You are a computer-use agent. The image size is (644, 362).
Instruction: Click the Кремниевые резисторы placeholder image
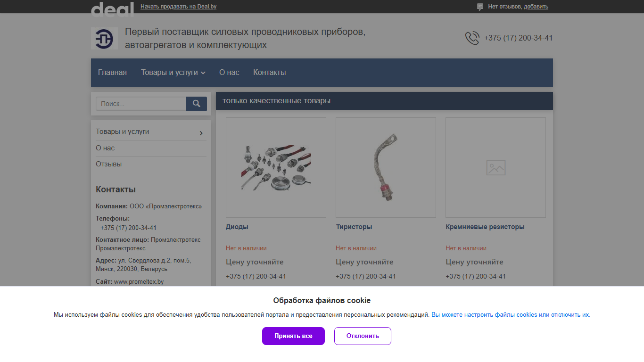[495, 167]
